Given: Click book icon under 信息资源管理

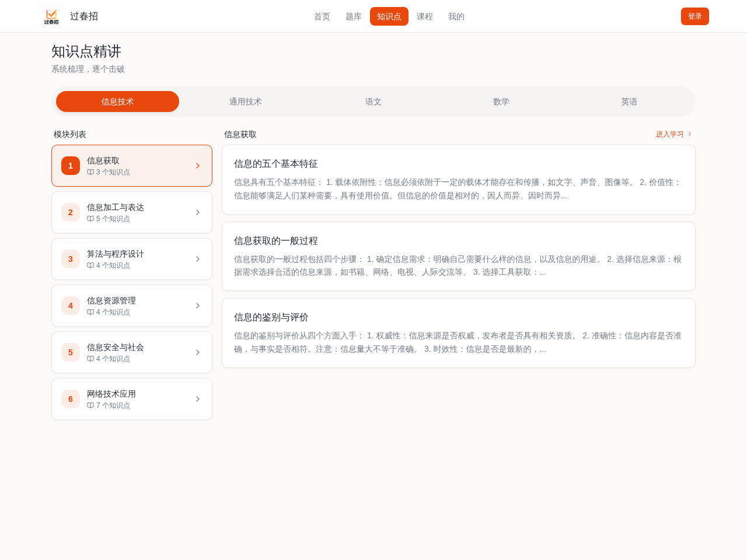Looking at the screenshot, I should coord(90,312).
